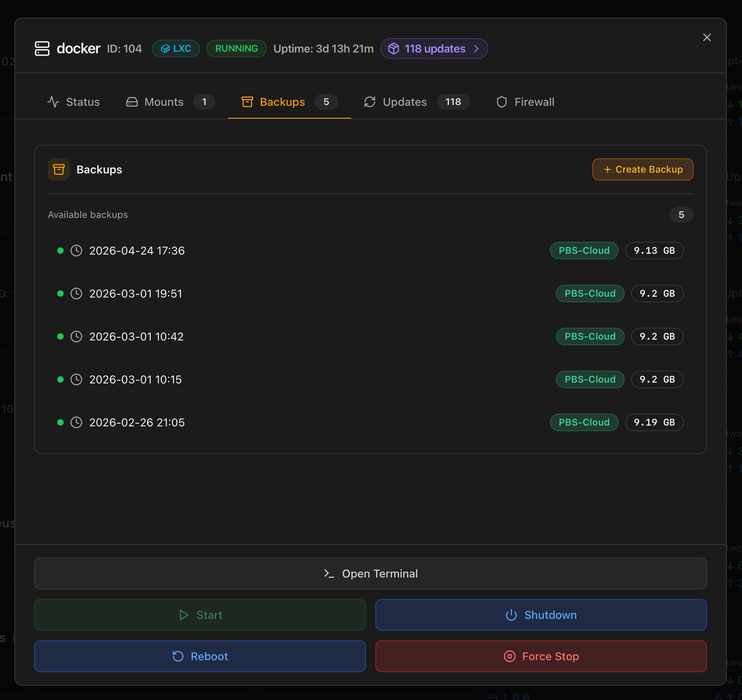
Task: Click the Available backups count badge 5
Action: coord(681,215)
